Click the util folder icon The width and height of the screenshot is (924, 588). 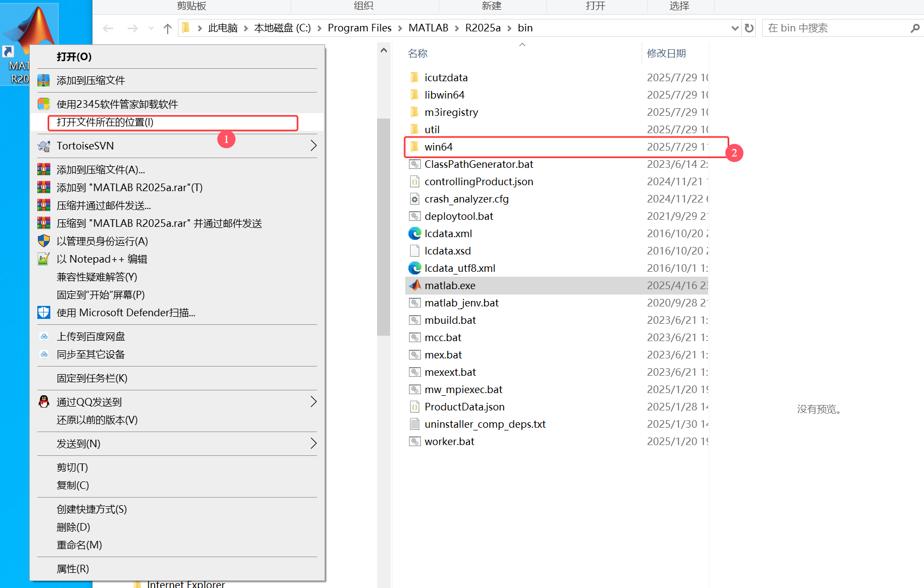[x=415, y=129]
